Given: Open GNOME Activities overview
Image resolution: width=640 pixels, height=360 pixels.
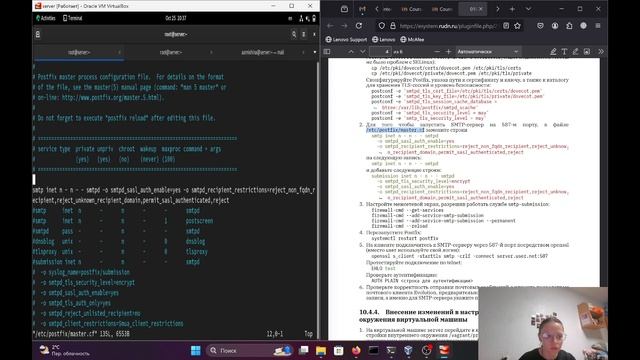Looking at the screenshot, I should tap(45, 18).
